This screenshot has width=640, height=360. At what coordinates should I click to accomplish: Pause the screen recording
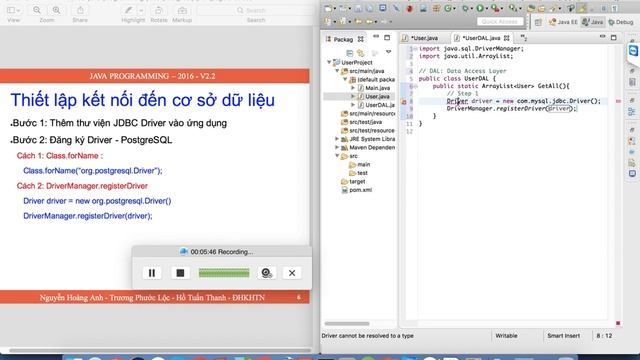[151, 273]
